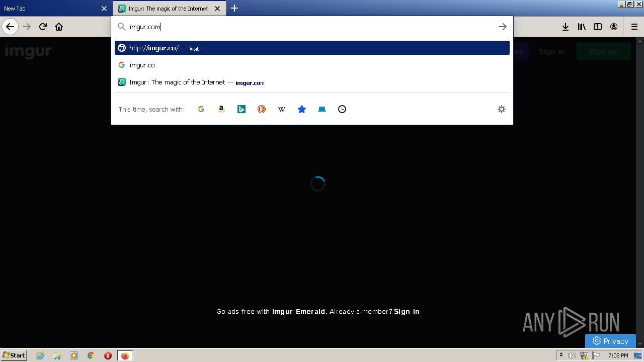Close the New Tab tab
The image size is (644, 362).
tap(104, 9)
